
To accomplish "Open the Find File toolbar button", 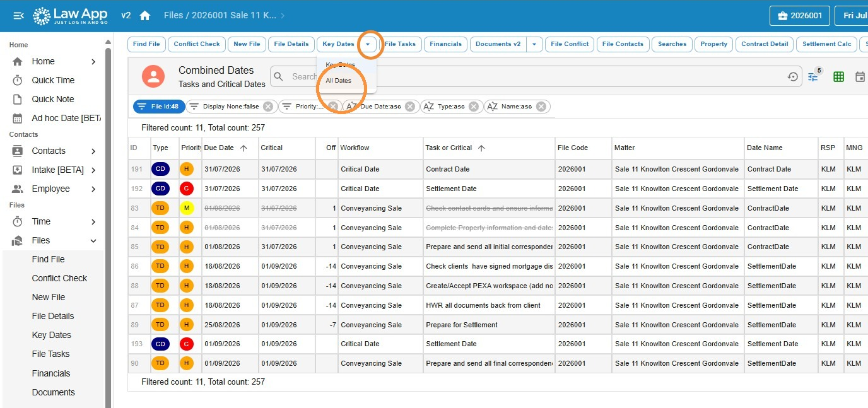I will click(147, 44).
